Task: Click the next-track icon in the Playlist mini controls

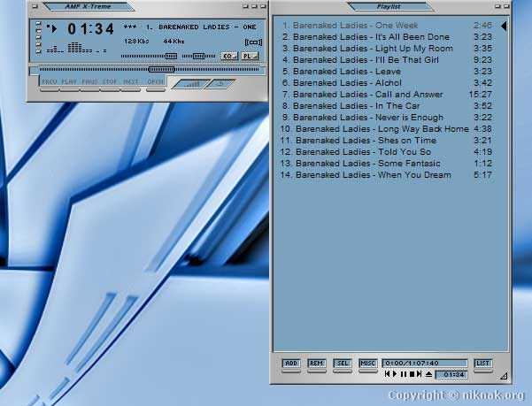Action: coord(420,374)
